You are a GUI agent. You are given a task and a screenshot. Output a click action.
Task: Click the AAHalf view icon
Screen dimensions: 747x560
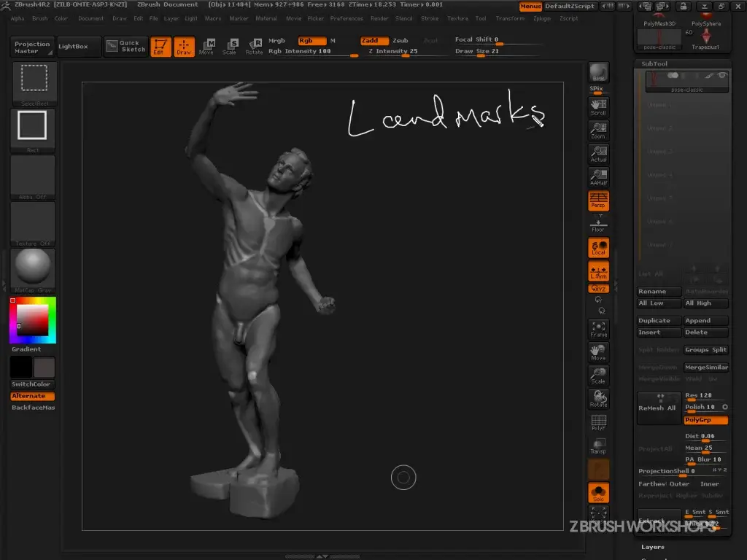pos(598,177)
